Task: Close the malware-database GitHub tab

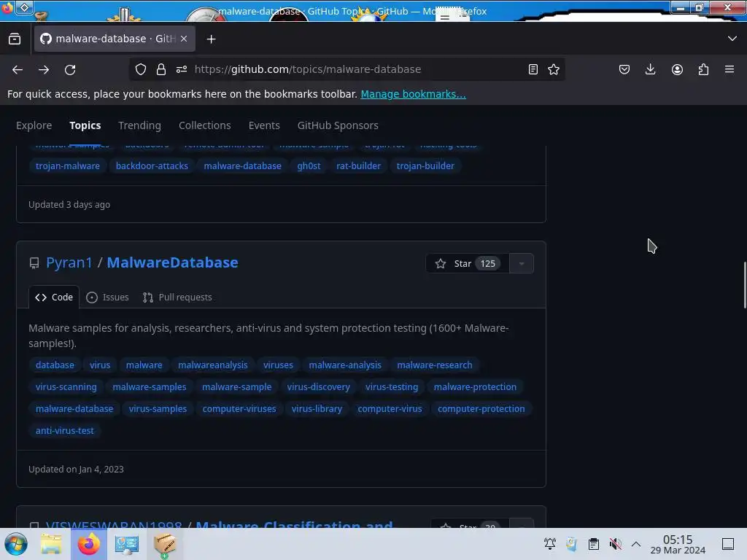Action: click(x=184, y=39)
